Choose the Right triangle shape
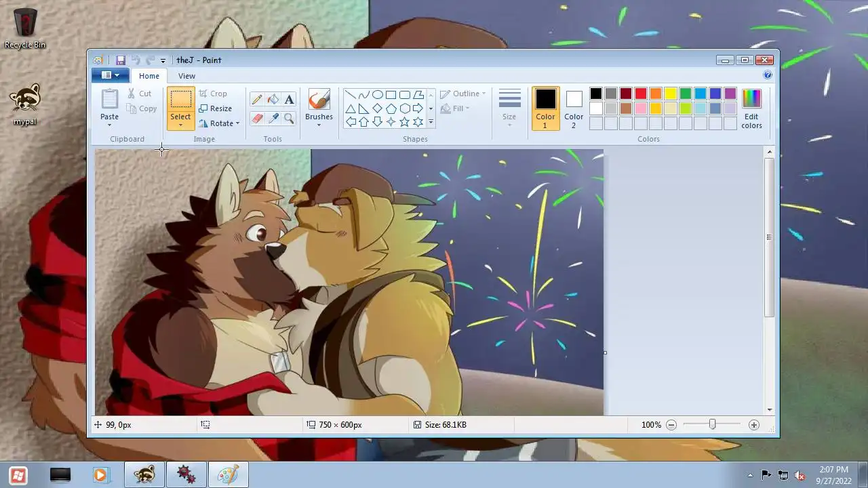The image size is (868, 488). click(364, 108)
